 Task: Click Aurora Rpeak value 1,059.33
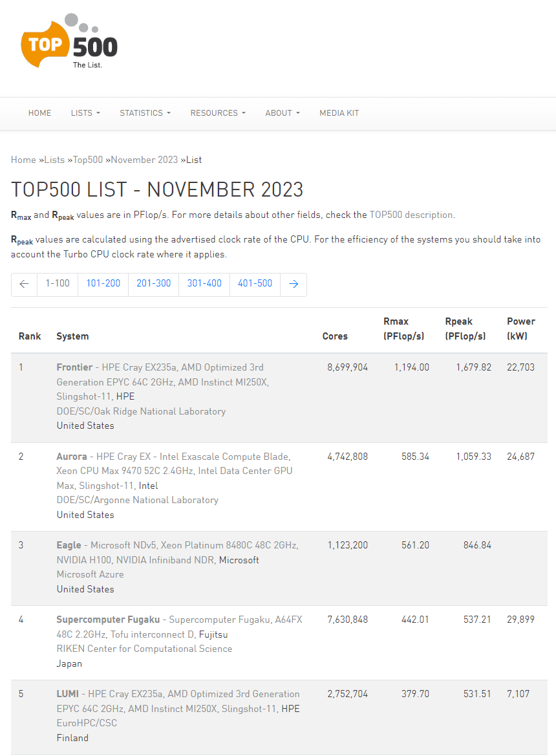pos(474,457)
